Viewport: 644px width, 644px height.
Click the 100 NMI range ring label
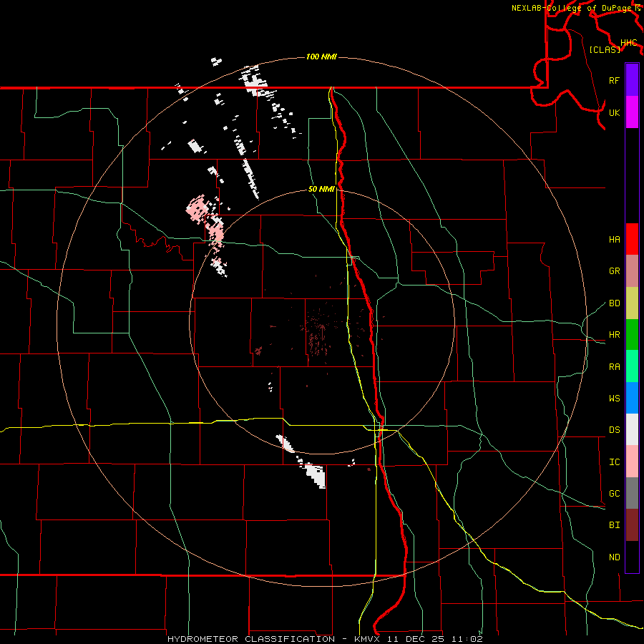point(321,57)
